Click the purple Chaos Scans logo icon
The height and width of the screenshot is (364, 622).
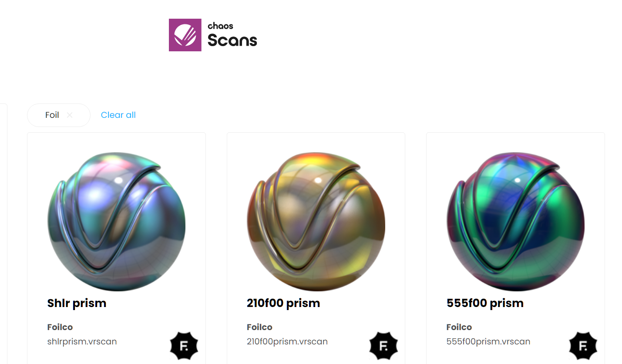point(185,35)
